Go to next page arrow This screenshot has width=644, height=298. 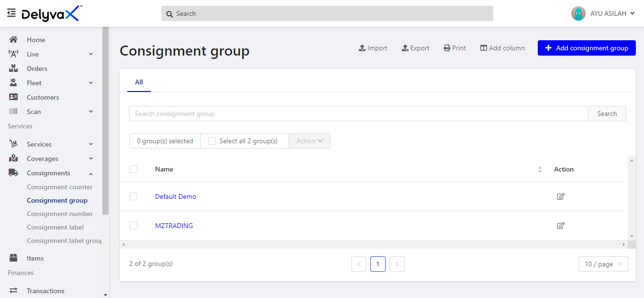pos(397,264)
